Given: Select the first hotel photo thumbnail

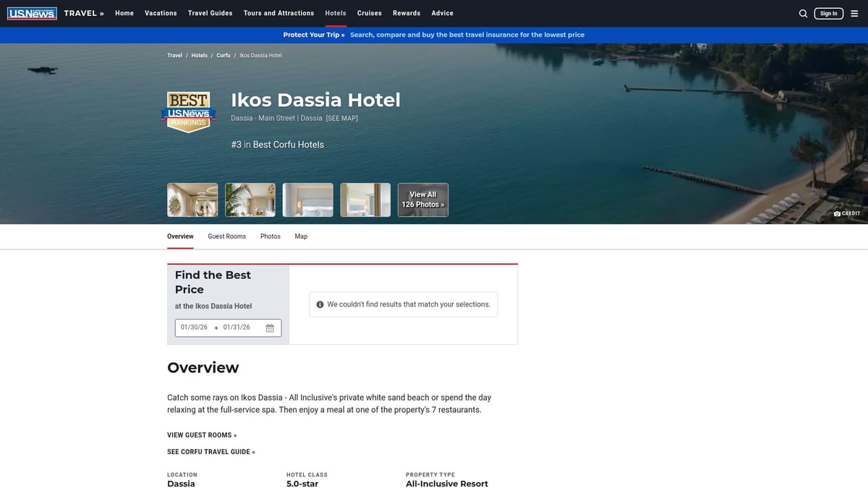Looking at the screenshot, I should 192,199.
